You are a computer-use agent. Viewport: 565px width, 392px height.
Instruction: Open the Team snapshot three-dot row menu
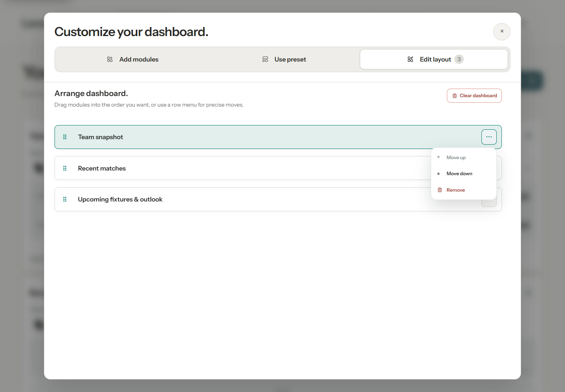pyautogui.click(x=489, y=137)
